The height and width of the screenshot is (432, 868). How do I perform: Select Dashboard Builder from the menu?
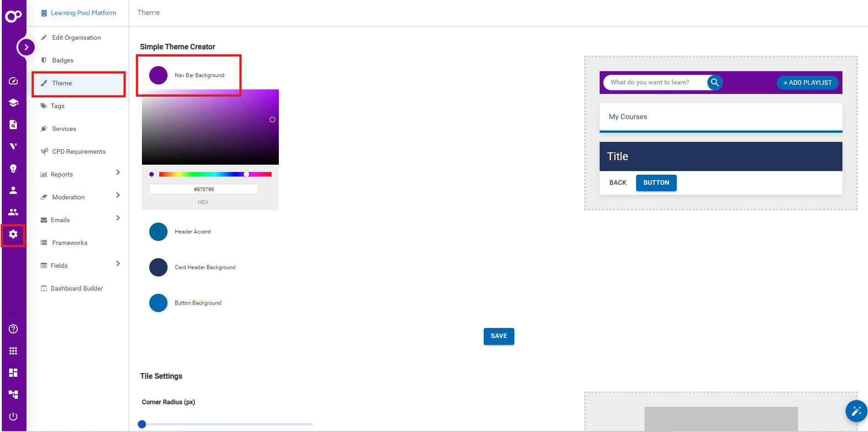coord(76,288)
